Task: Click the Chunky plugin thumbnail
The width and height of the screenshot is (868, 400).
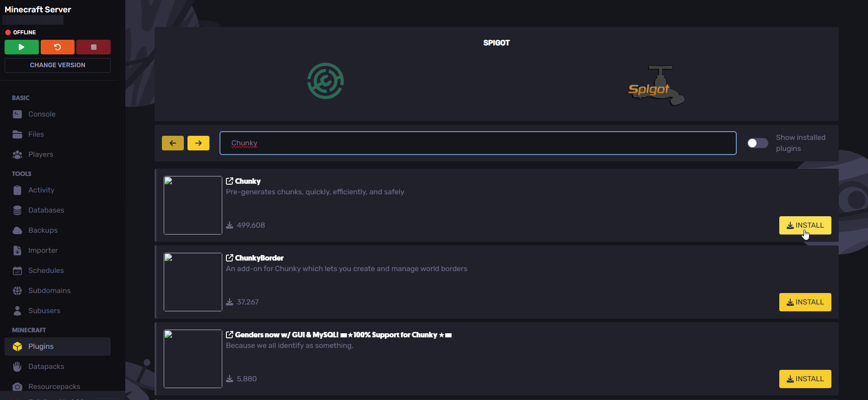Action: click(x=193, y=205)
